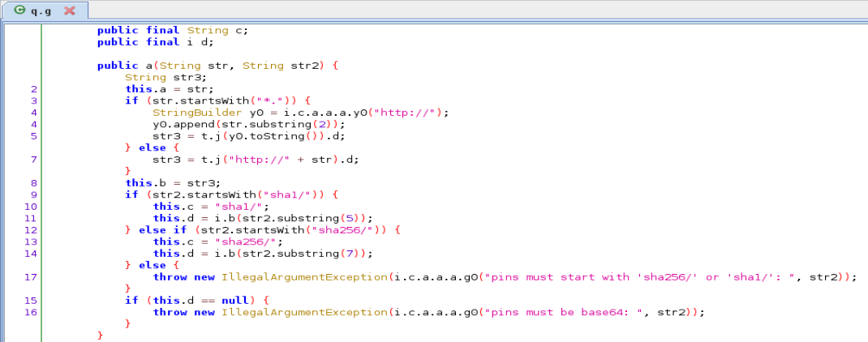Click line number 10 in gutter
The image size is (868, 342).
32,207
